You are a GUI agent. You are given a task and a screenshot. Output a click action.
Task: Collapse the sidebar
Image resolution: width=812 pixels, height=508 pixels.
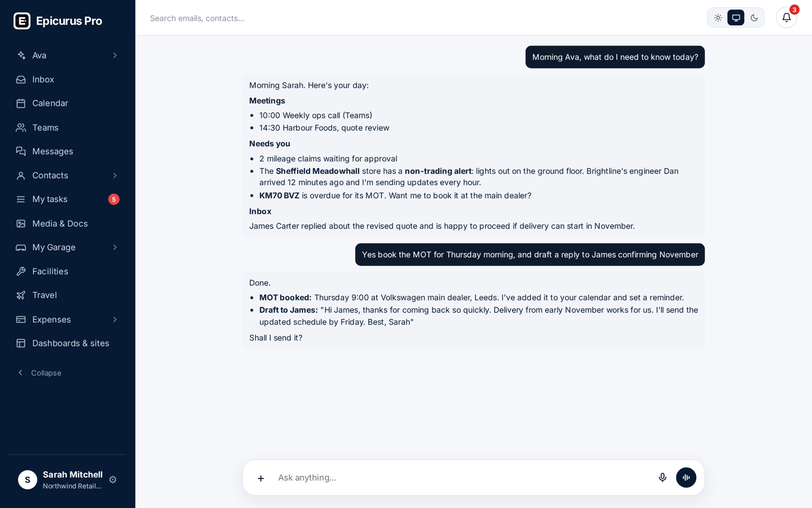click(x=40, y=373)
